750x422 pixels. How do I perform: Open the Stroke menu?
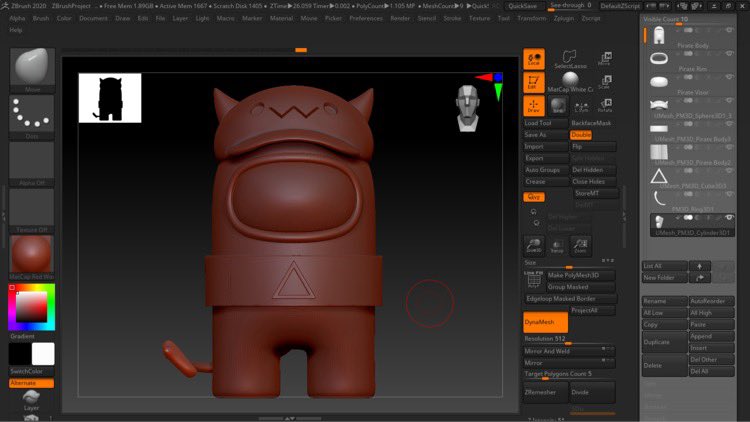[x=452, y=18]
